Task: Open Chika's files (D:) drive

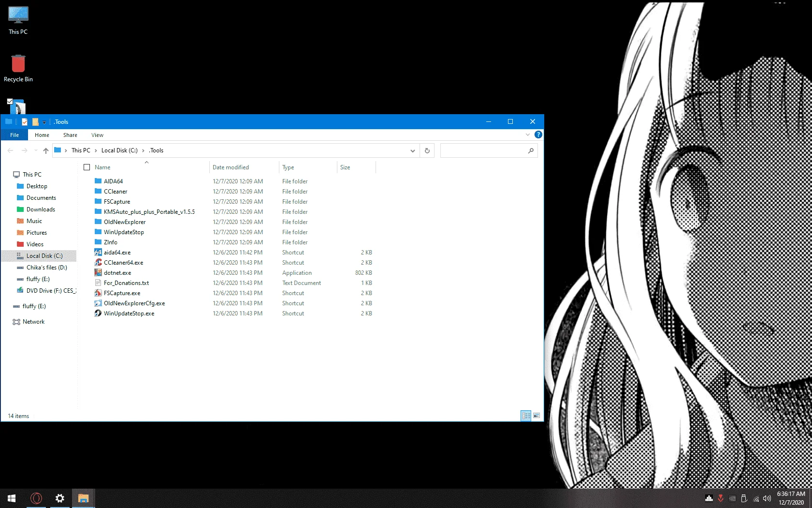Action: [x=46, y=268]
